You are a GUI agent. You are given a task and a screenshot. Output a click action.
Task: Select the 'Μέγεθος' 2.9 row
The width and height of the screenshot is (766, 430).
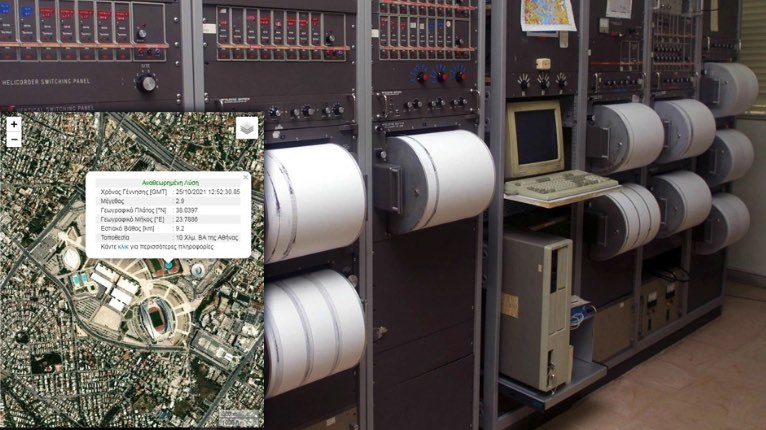coord(167,201)
